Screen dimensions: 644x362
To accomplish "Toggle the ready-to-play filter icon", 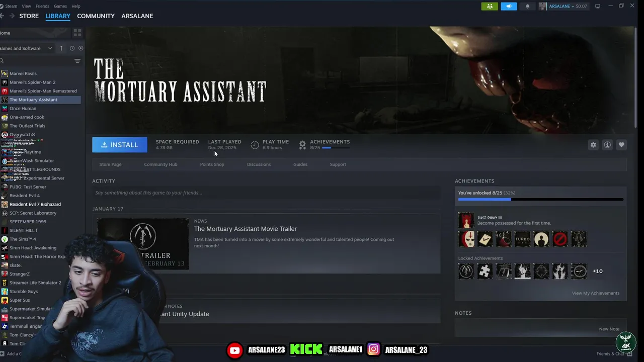I will pos(80,48).
